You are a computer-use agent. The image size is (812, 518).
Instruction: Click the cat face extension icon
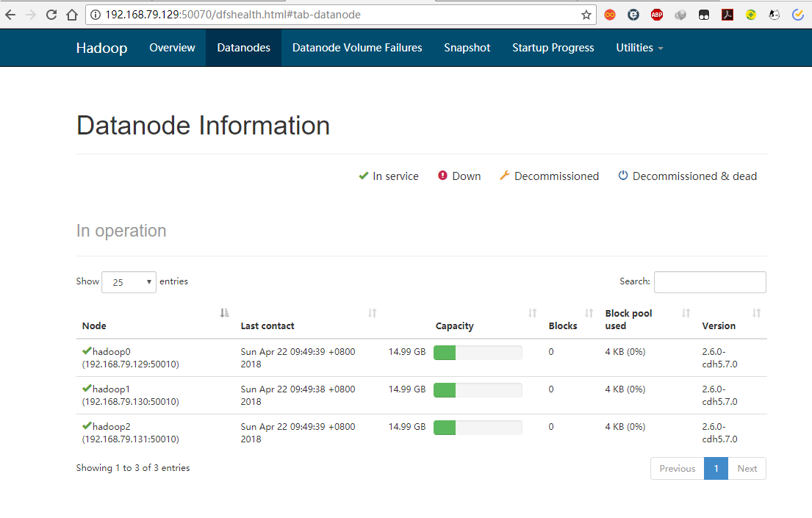pyautogui.click(x=774, y=15)
